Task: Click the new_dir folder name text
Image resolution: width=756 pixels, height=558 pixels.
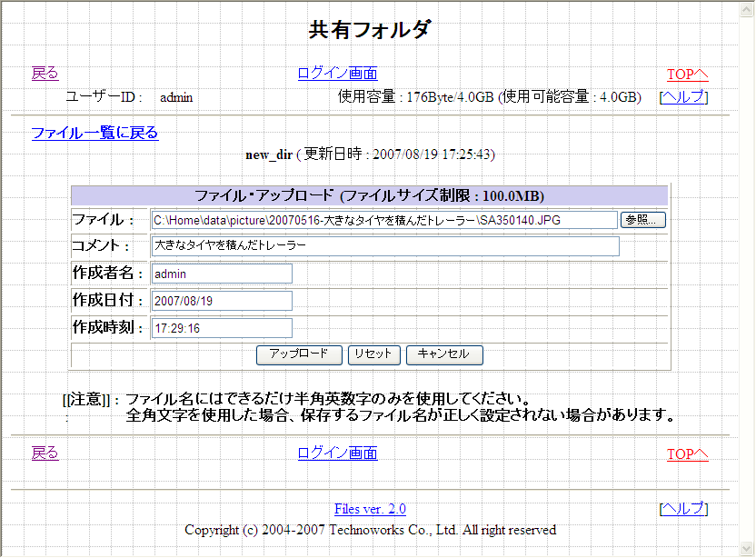Action: 268,154
